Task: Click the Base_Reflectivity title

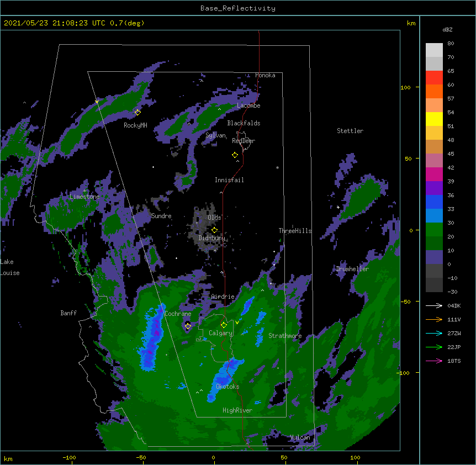Action: (238, 8)
